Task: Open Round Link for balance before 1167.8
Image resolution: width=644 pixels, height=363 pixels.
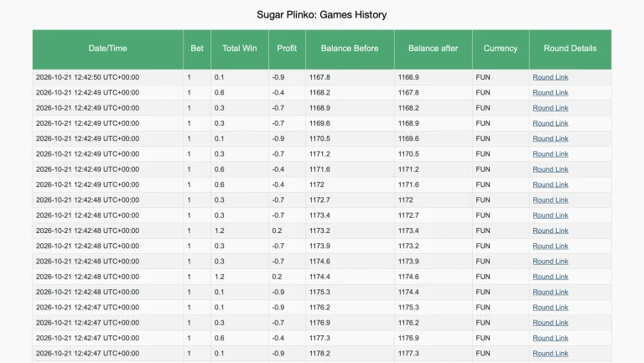Action: [x=550, y=77]
